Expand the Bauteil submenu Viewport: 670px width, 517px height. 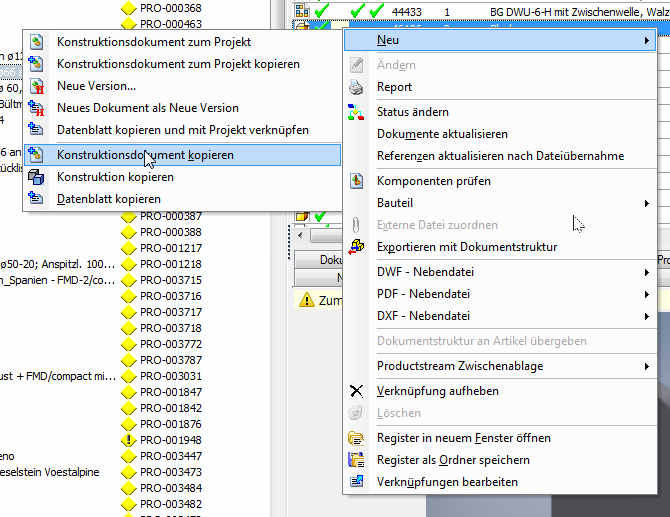pyautogui.click(x=510, y=203)
